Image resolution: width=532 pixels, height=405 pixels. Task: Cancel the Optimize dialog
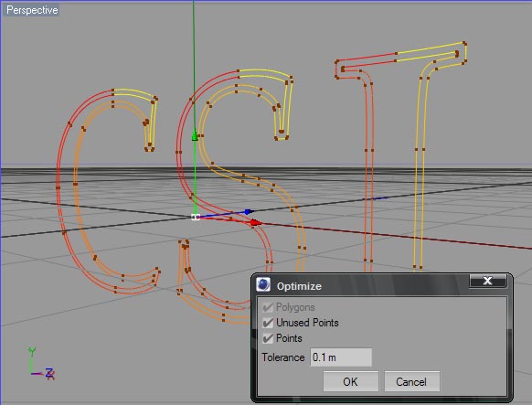pyautogui.click(x=411, y=381)
